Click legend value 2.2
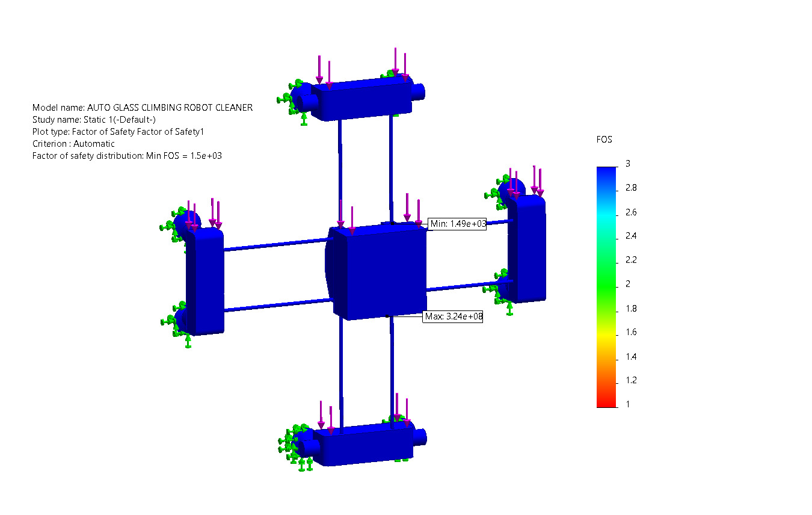812x515 pixels. click(x=631, y=260)
